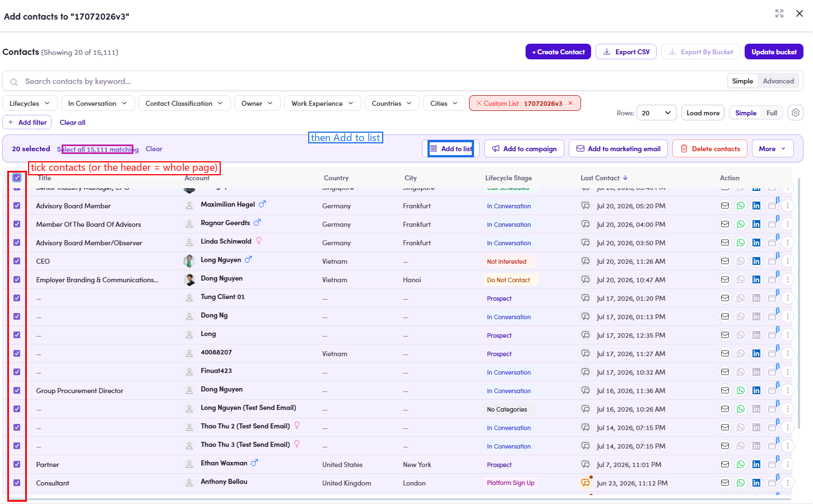Click the vertical scrollbar of the contacts table

pos(798,302)
